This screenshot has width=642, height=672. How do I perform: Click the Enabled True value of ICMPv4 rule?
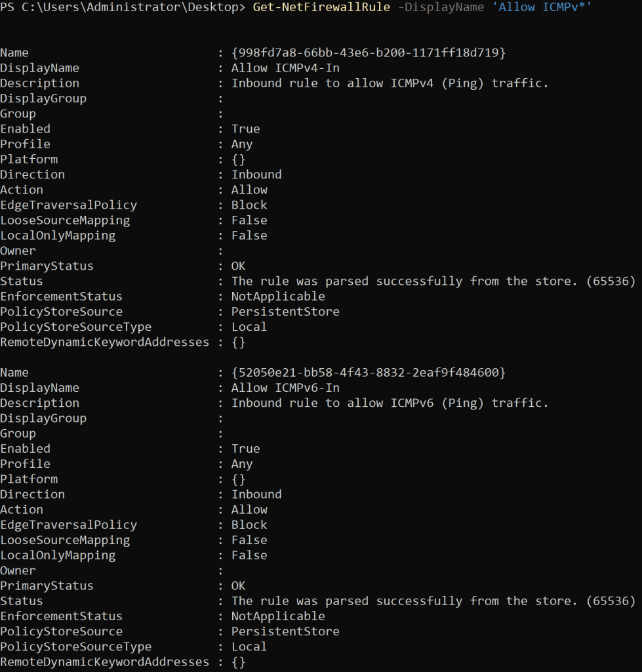click(x=246, y=129)
